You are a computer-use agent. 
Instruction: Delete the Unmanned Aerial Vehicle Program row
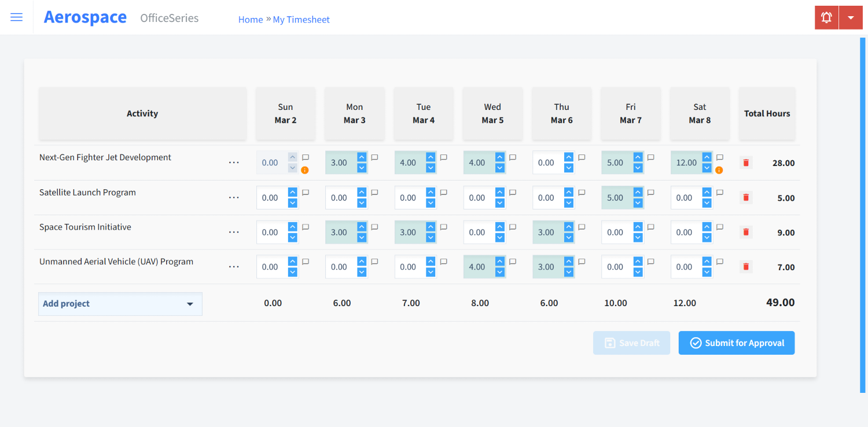coord(745,267)
